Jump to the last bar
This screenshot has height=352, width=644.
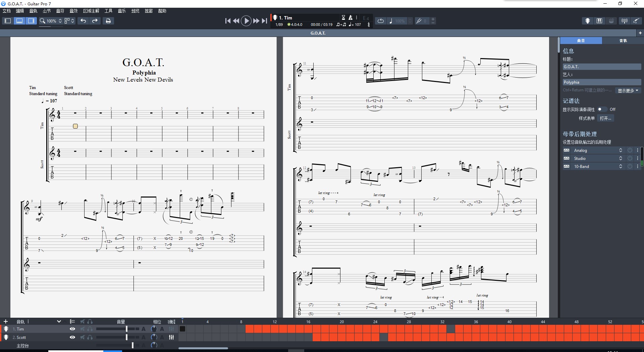coord(265,21)
